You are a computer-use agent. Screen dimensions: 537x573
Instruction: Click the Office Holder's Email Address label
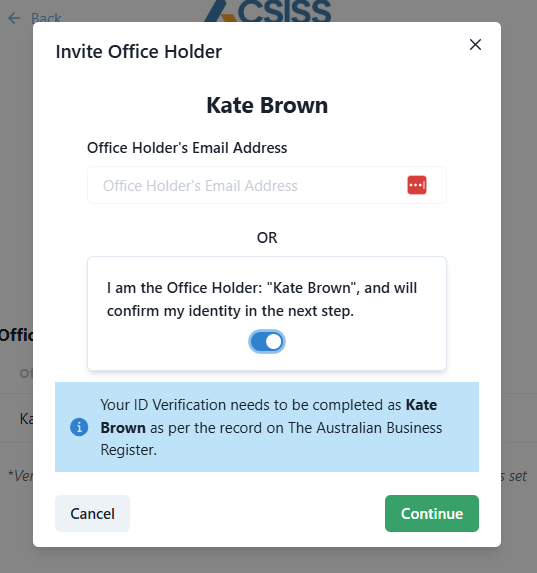point(187,148)
